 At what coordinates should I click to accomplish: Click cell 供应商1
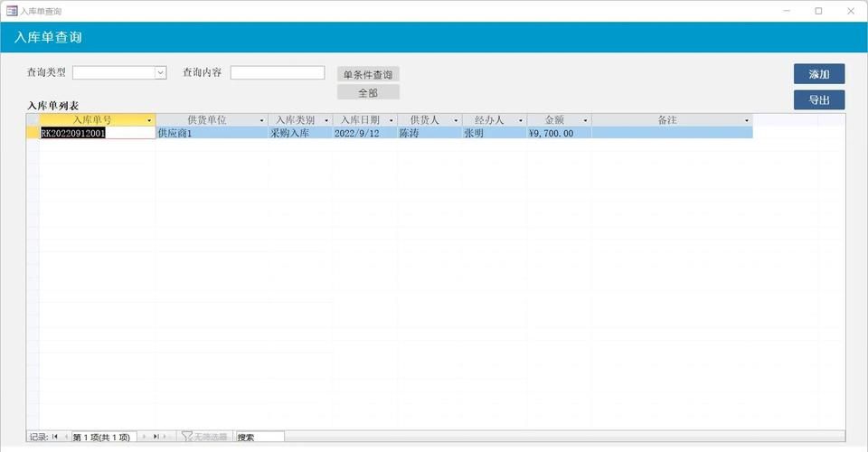212,133
